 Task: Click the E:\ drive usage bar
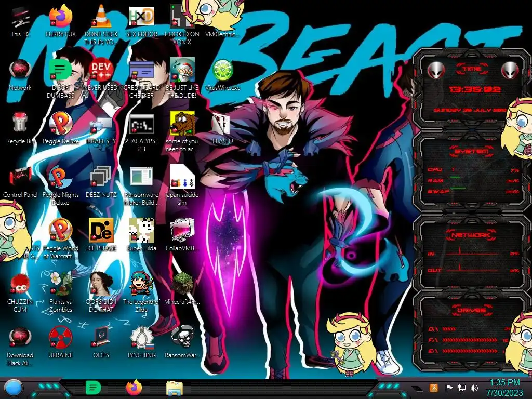(470, 351)
